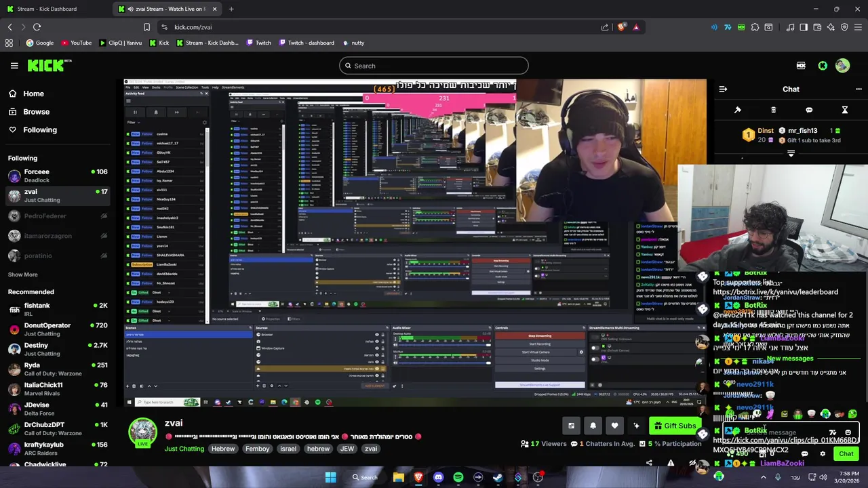Screen dimensions: 868x488
Task: Expand the Show More following list
Action: (x=22, y=274)
